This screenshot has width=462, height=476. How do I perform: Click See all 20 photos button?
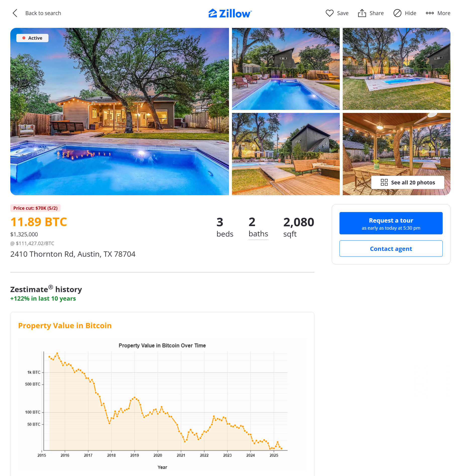coord(408,182)
